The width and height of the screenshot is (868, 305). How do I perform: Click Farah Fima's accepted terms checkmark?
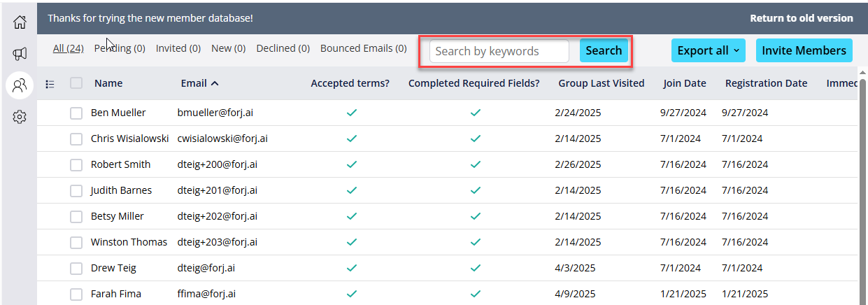coord(352,294)
